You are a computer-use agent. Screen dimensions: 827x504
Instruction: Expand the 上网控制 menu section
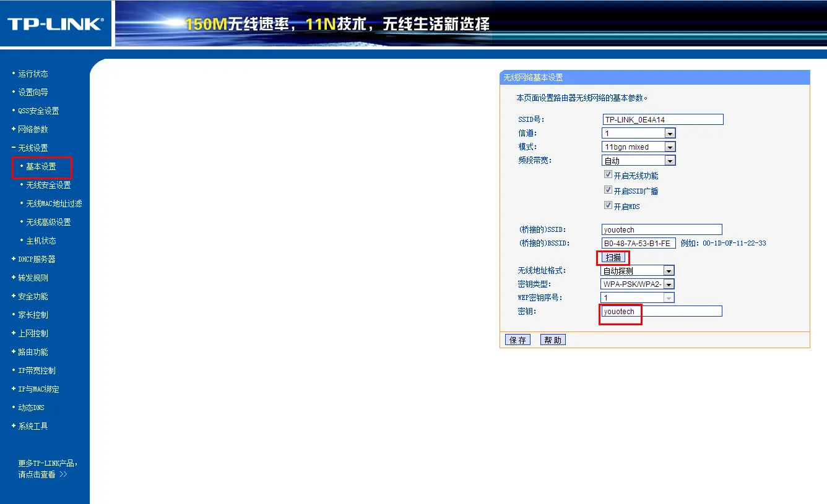point(33,333)
